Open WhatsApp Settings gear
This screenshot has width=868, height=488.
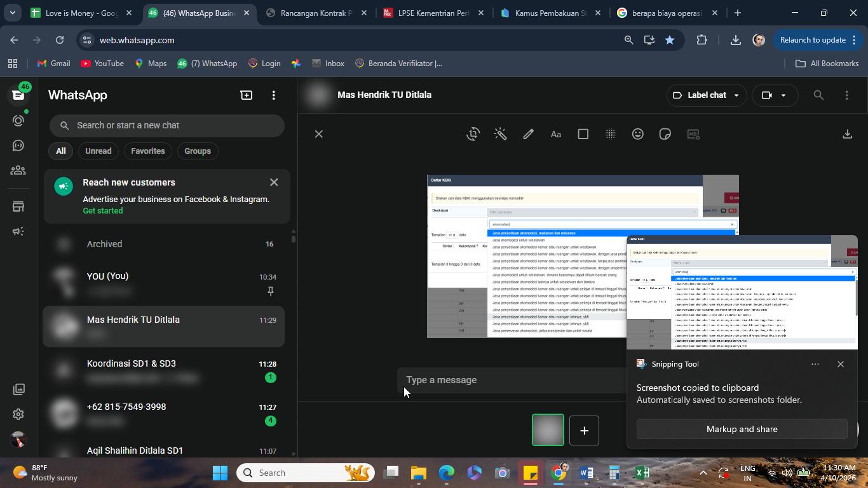pyautogui.click(x=18, y=414)
